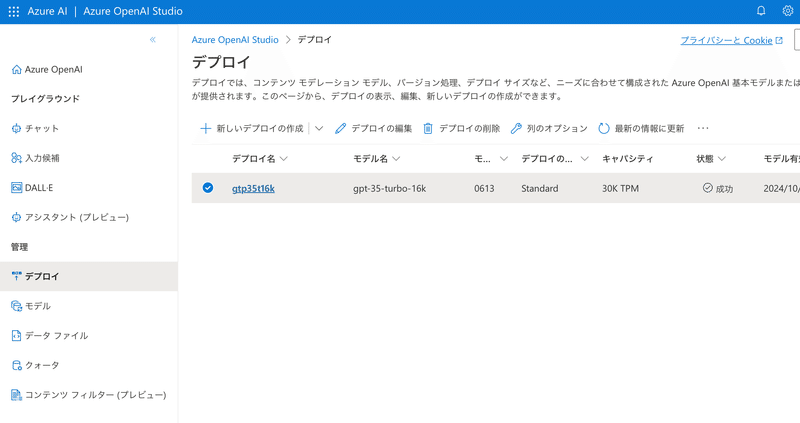The width and height of the screenshot is (800, 423).
Task: Click external link icon beside Cookie
Action: (x=779, y=40)
